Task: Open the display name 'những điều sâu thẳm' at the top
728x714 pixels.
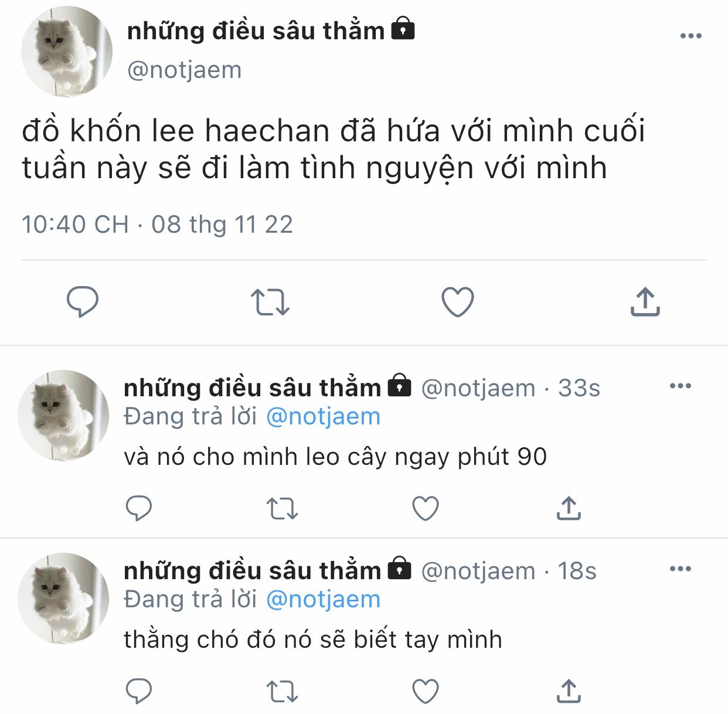Action: tap(256, 31)
